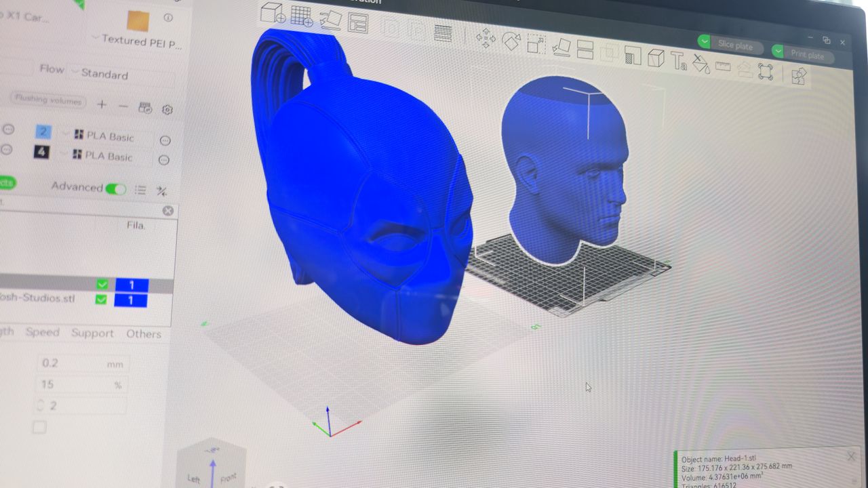Open the Support painting tool

(x=632, y=55)
